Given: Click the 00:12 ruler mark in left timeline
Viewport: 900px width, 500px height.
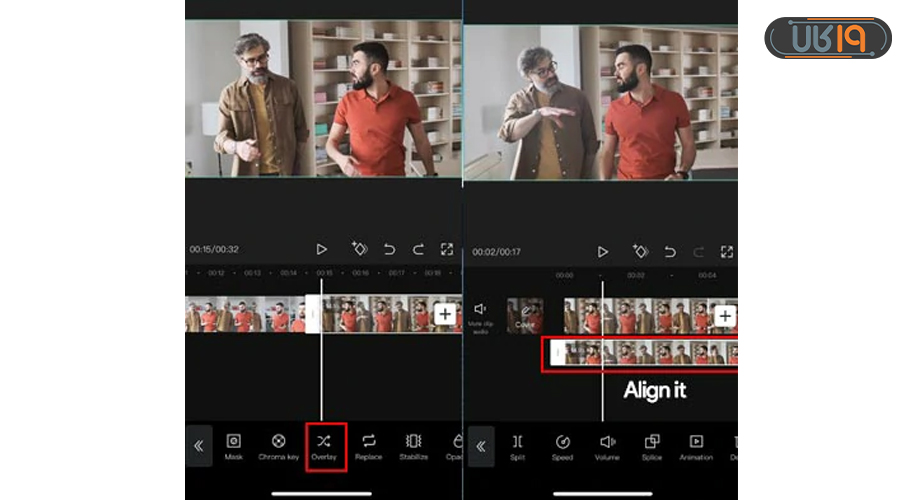Looking at the screenshot, I should click(x=216, y=273).
